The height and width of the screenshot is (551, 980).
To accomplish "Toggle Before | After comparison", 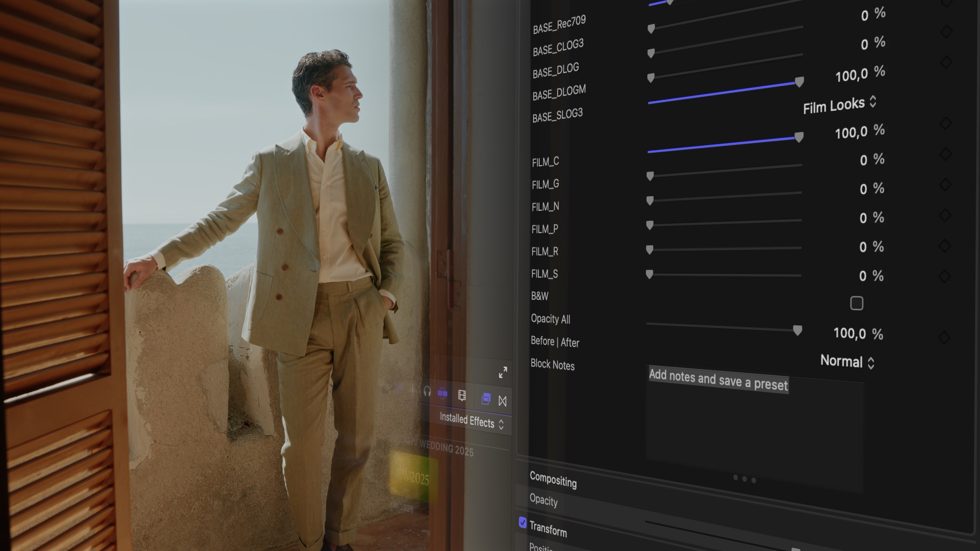I will point(555,342).
